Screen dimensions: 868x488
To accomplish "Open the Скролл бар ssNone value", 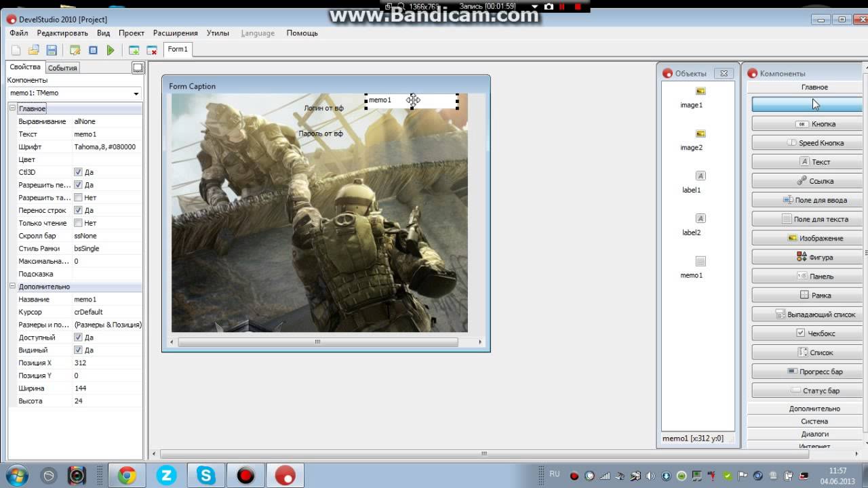I will (x=107, y=236).
